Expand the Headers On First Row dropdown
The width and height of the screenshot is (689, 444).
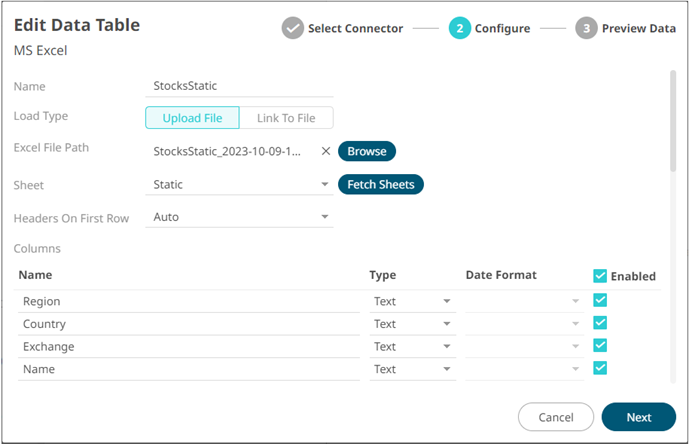coord(240,217)
